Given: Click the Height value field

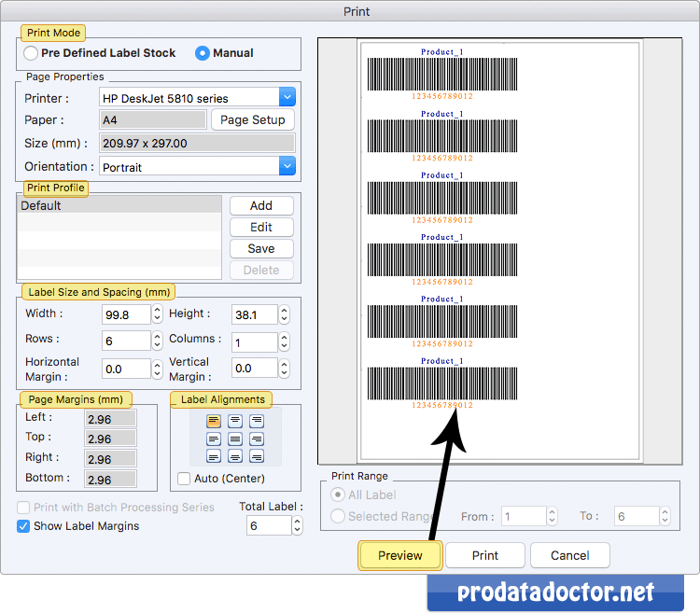Looking at the screenshot, I should tap(255, 314).
